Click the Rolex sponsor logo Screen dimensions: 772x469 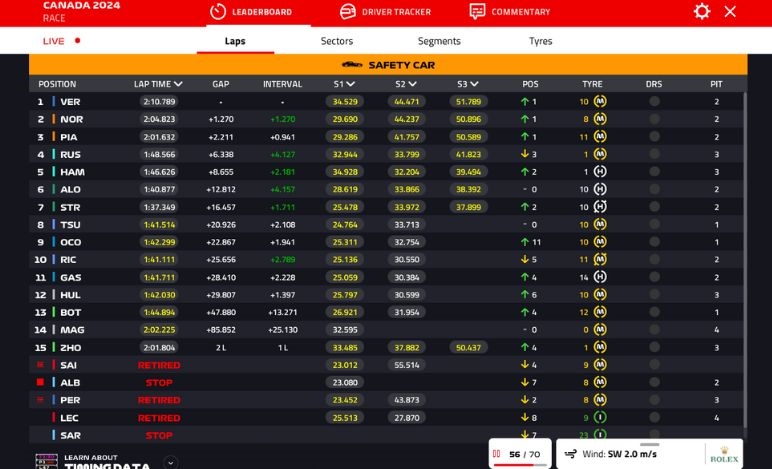pyautogui.click(x=723, y=454)
